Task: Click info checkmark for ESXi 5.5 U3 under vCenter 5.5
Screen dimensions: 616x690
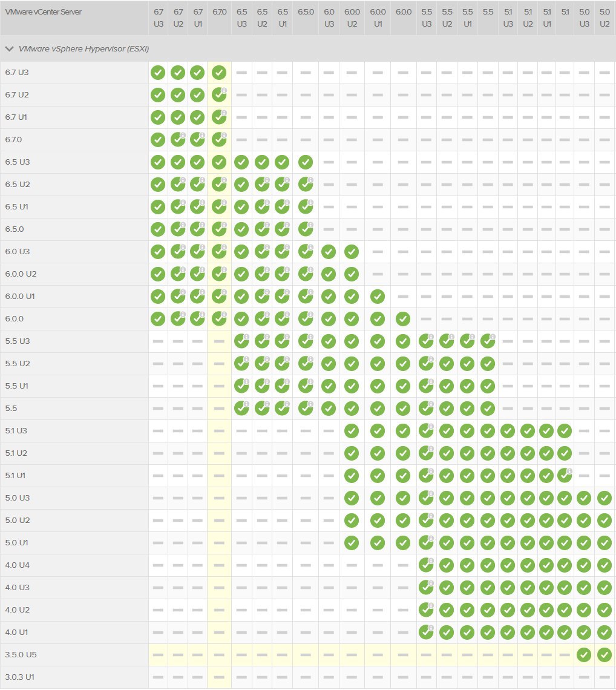Action: click(488, 341)
